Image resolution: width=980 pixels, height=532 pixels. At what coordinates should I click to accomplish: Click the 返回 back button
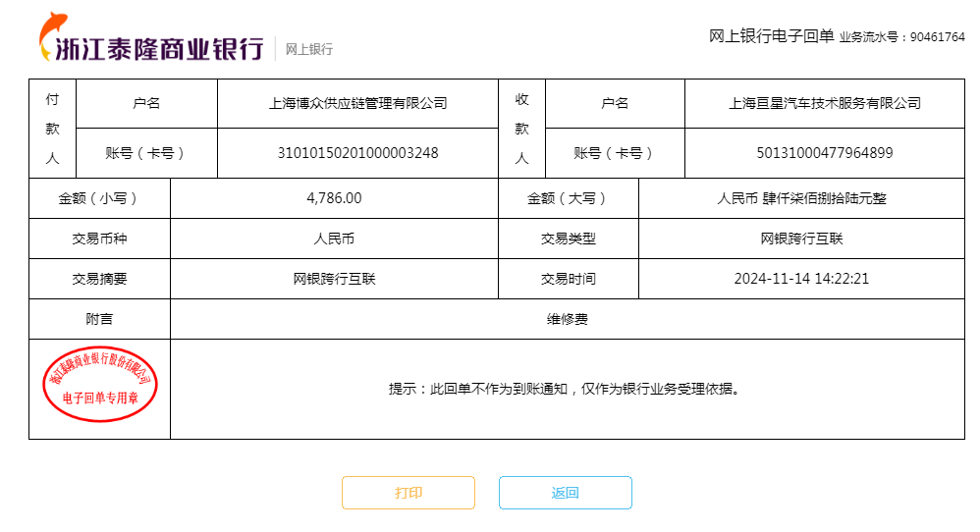pos(565,493)
